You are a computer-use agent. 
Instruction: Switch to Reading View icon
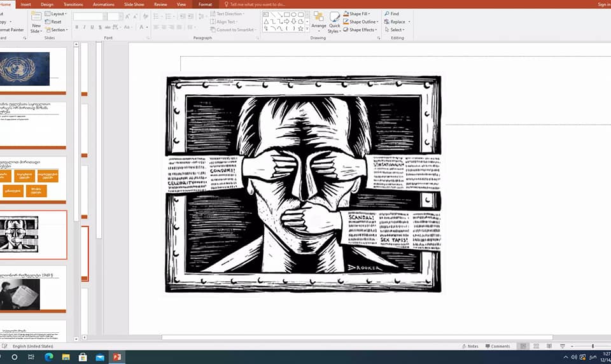tap(549, 346)
